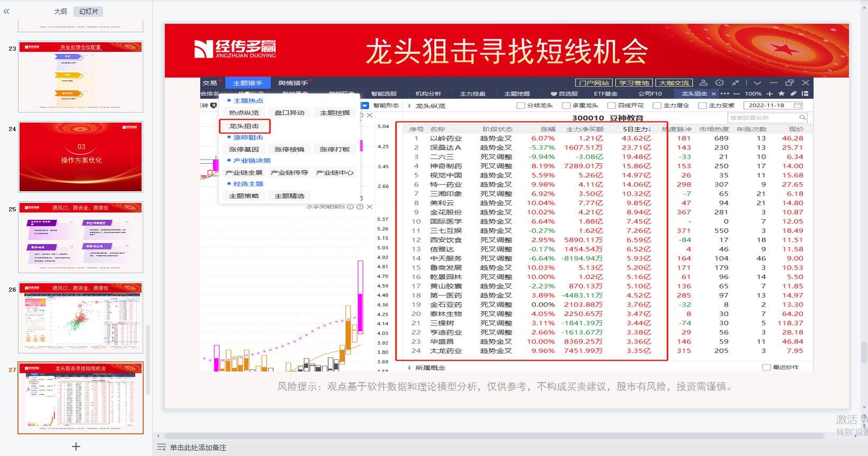Open the 机构分析 tab

pyautogui.click(x=428, y=94)
